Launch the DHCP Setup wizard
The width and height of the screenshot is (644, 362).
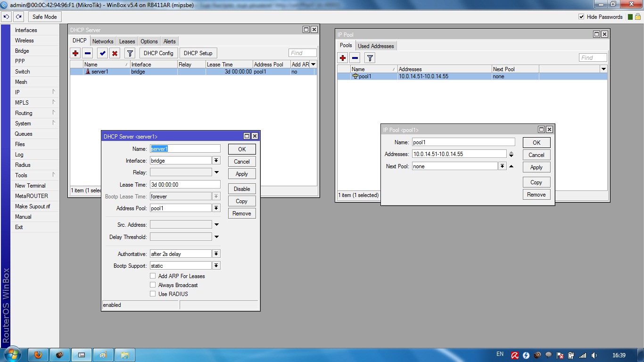point(198,53)
